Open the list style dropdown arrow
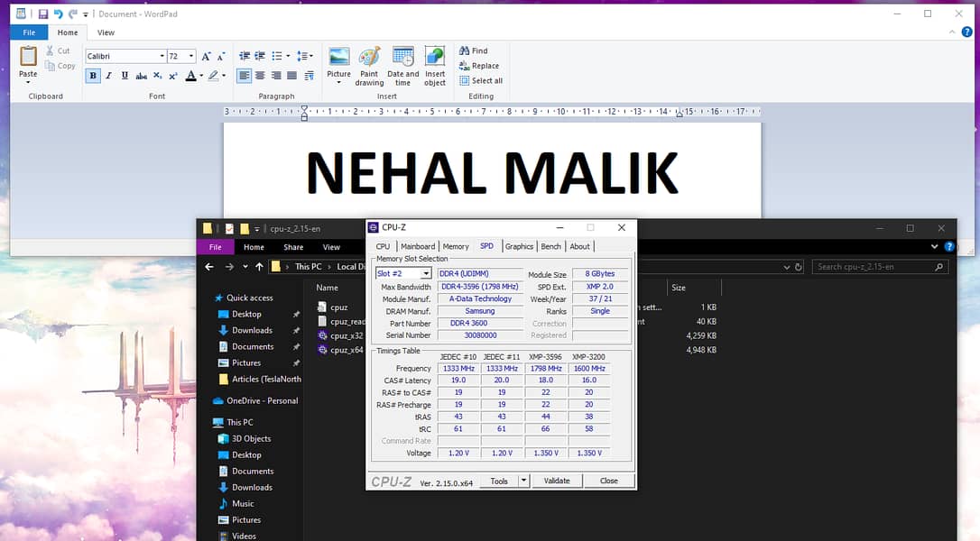This screenshot has width=980, height=541. coord(288,56)
